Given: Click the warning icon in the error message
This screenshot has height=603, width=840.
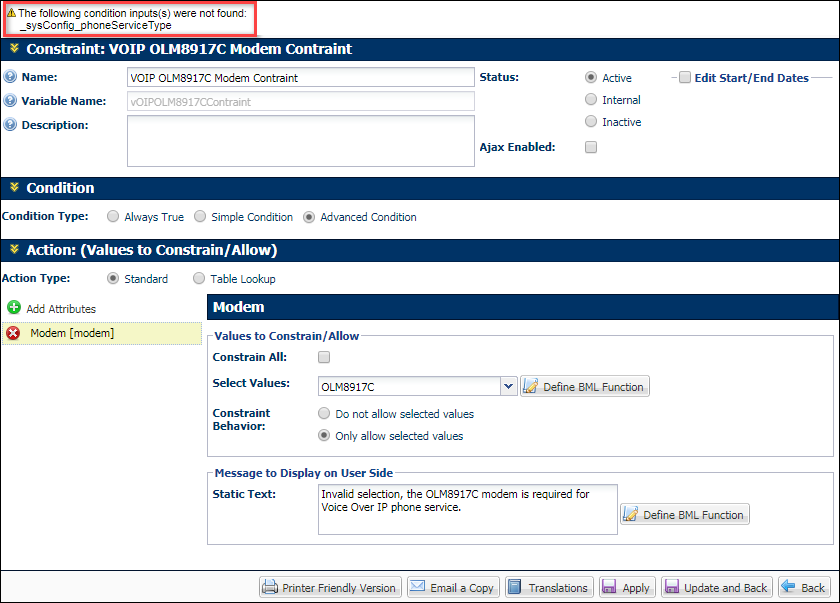Looking at the screenshot, I should (11, 13).
